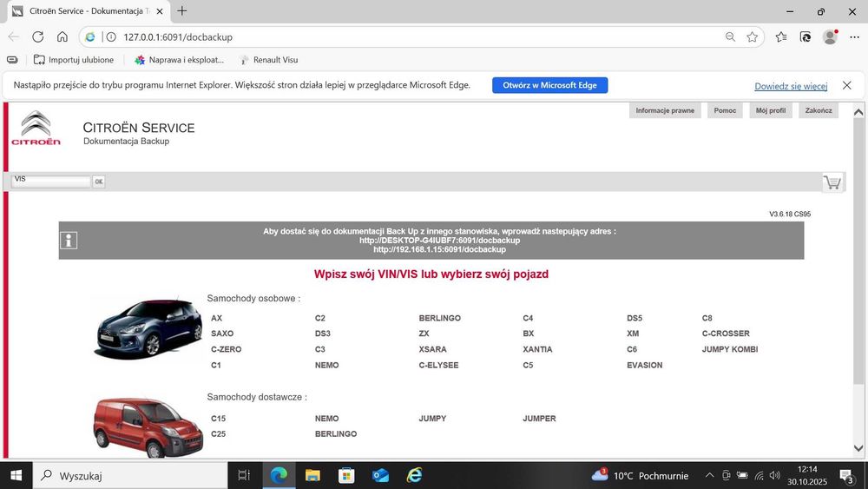Select the C25 commercial vehicle
This screenshot has height=489, width=868.
click(218, 433)
